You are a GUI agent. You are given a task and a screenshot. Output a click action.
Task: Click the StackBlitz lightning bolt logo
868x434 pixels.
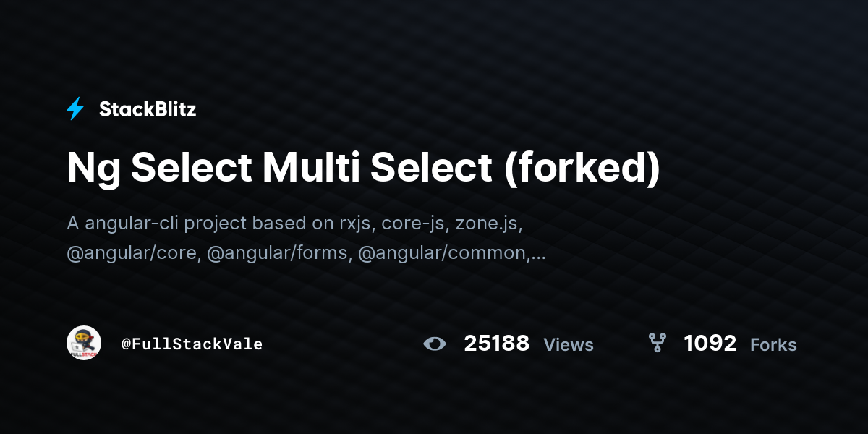75,109
